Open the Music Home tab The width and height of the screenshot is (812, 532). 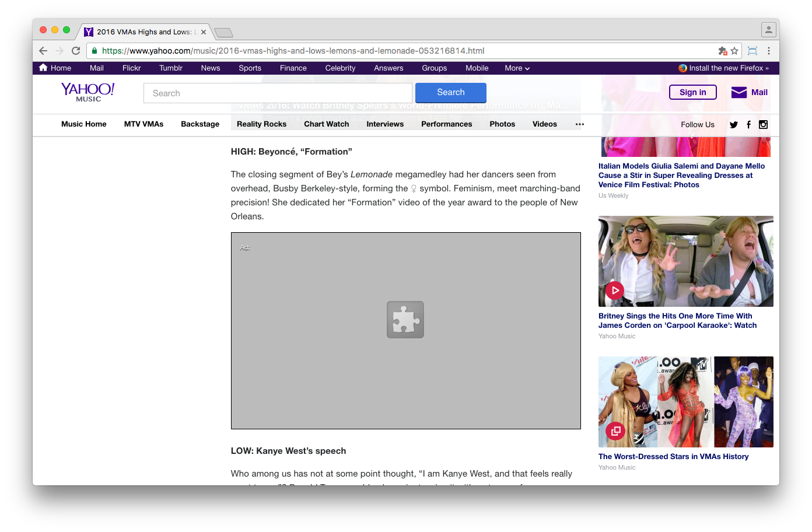coord(84,124)
